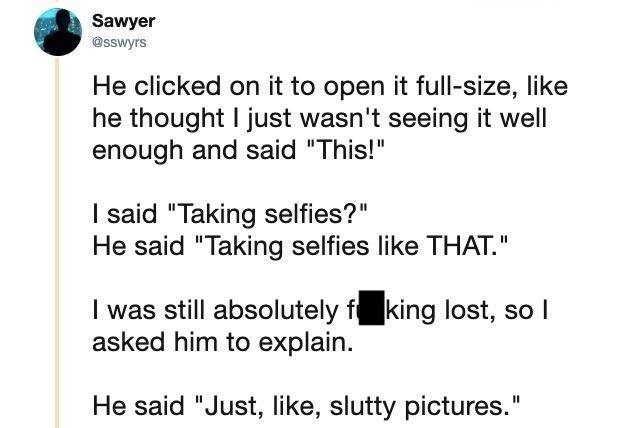Screen dimensions: 623x428
Task: Click the words "enough and said"
Action: (194, 150)
